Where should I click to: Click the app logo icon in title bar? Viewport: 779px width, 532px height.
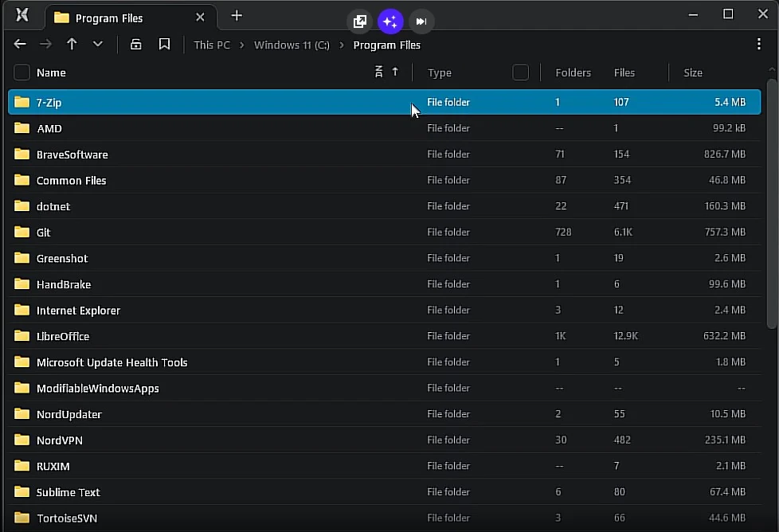22,15
